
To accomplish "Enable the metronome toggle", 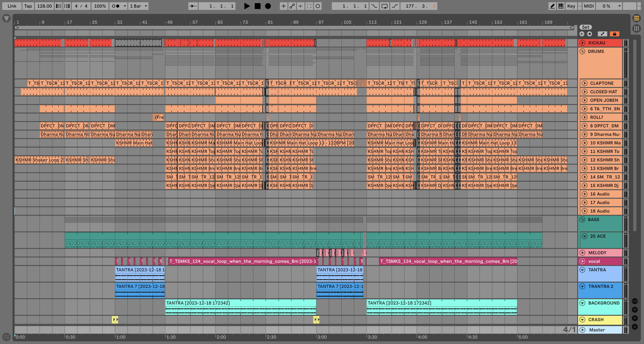I will click(x=115, y=6).
